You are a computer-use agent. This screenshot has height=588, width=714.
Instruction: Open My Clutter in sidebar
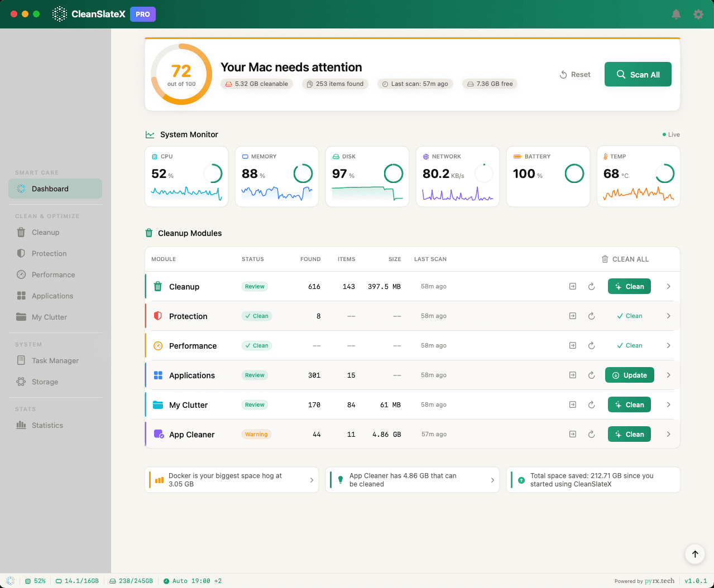[x=55, y=317]
